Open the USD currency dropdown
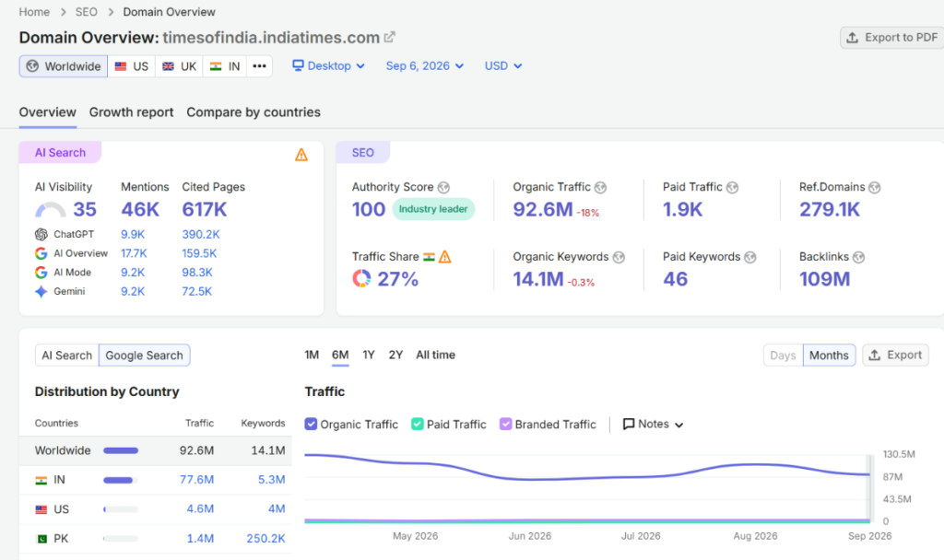 pyautogui.click(x=503, y=66)
